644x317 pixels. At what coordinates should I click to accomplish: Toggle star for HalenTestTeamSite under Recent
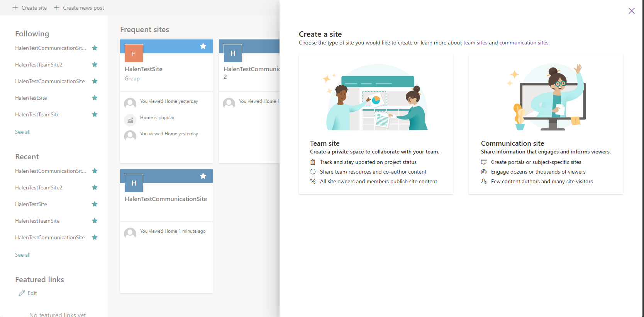pos(95,221)
